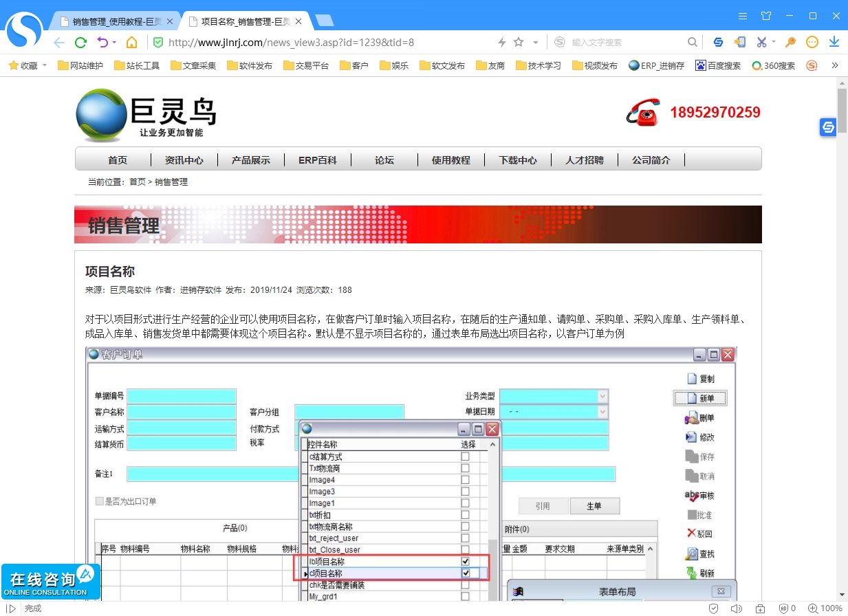This screenshot has height=616, width=848.
Task: Close the first 销售管理 browser tab
Action: point(170,21)
